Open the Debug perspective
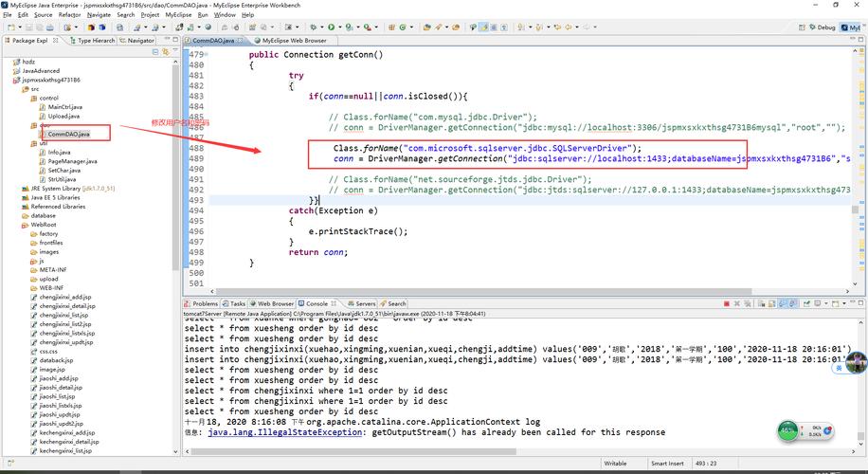This screenshot has width=868, height=474. [823, 27]
